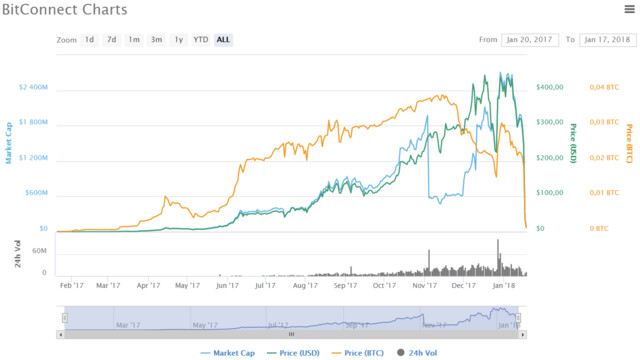Click the $1 200M market cap axis label
The height and width of the screenshot is (360, 640).
(33, 158)
